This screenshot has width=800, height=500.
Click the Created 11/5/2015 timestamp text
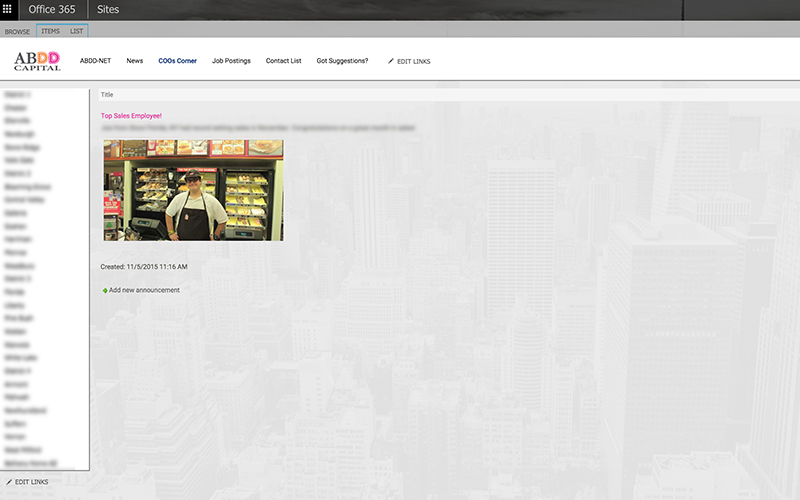tap(144, 267)
